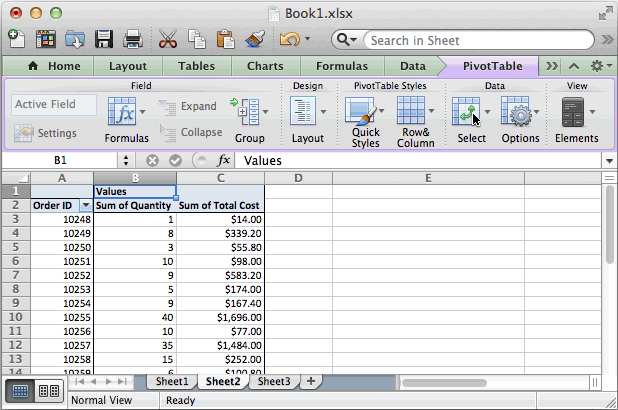Viewport: 618px width, 410px height.
Task: Open the Formulas dropdown arrow in Field
Action: [142, 112]
